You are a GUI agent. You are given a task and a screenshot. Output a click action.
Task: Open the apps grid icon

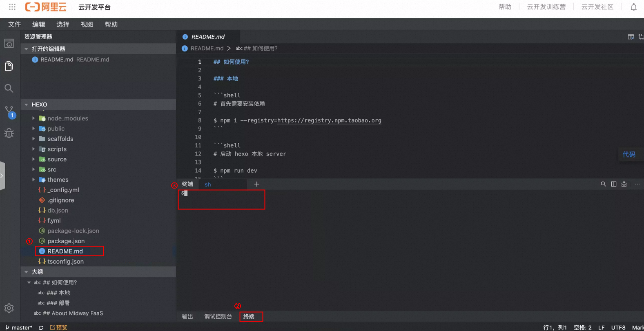[x=12, y=7]
